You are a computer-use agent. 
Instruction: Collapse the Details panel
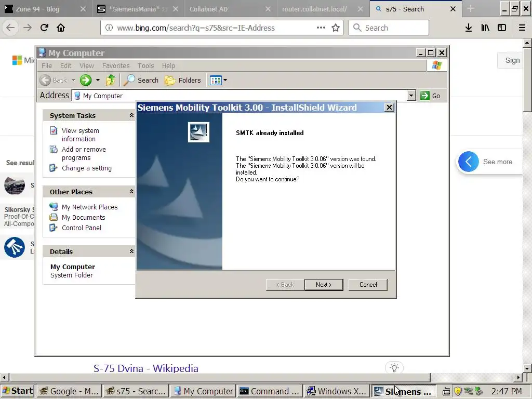pos(131,251)
